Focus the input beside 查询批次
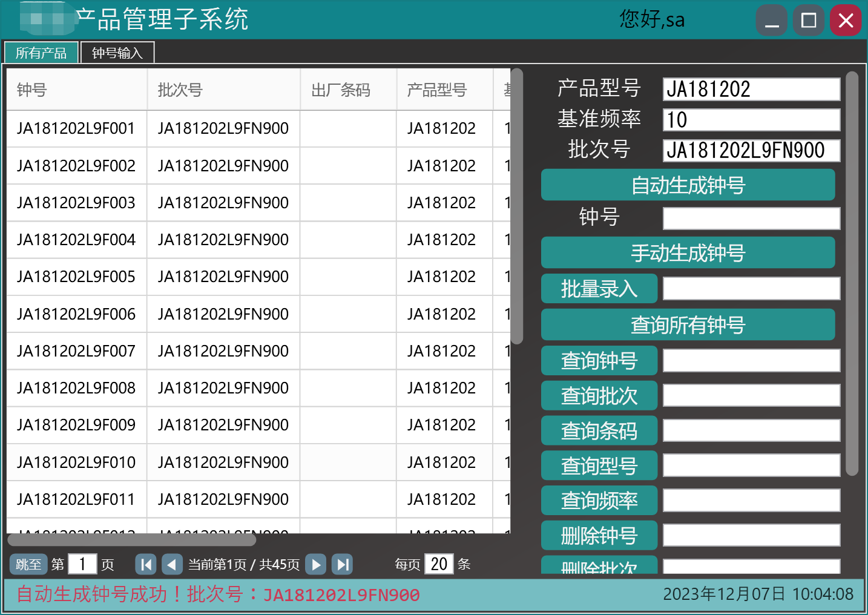 (x=752, y=396)
